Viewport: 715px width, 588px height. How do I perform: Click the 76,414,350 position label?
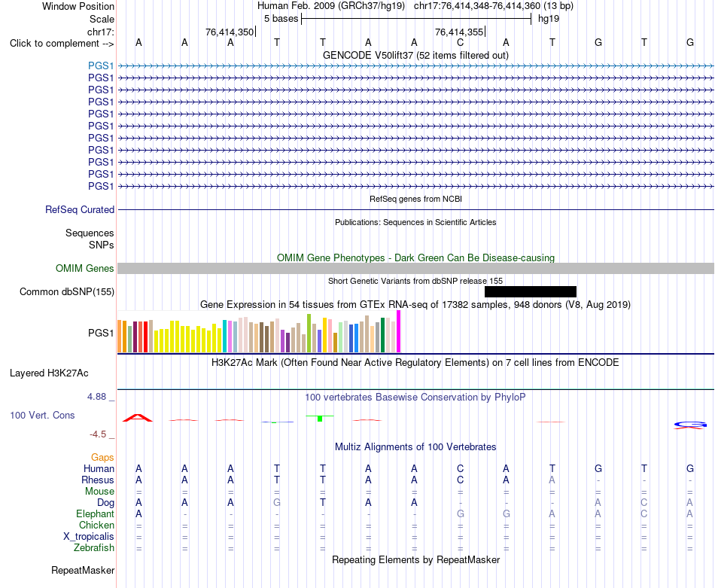[x=230, y=32]
